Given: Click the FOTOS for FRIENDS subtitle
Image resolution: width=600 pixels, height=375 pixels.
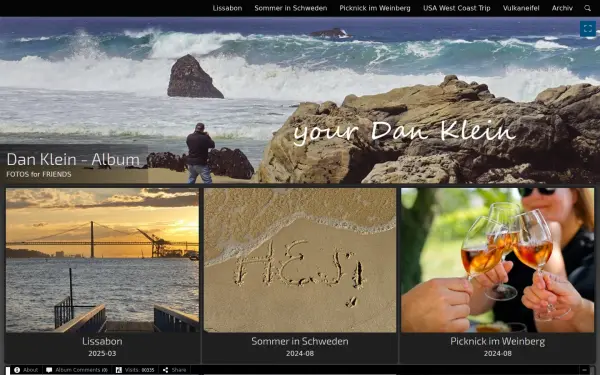Looking at the screenshot, I should tap(39, 174).
